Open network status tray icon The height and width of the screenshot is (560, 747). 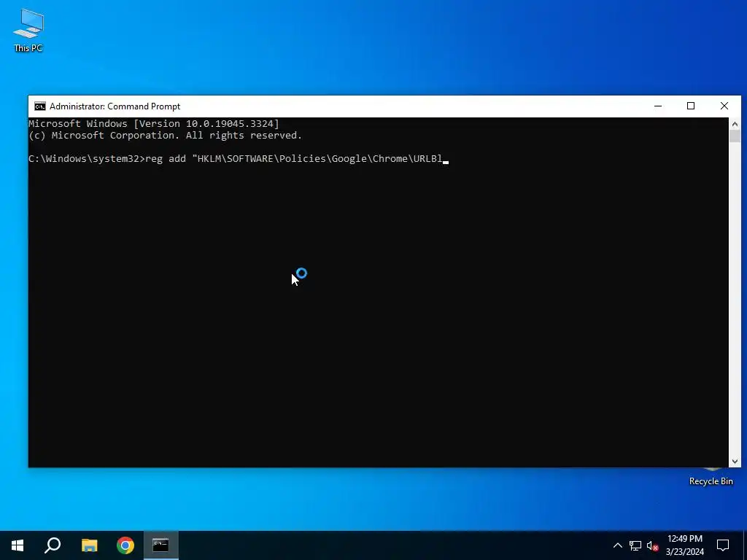[635, 545]
